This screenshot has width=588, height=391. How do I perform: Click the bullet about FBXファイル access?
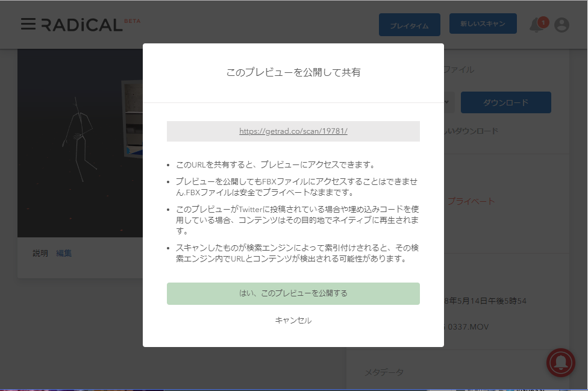[296, 187]
